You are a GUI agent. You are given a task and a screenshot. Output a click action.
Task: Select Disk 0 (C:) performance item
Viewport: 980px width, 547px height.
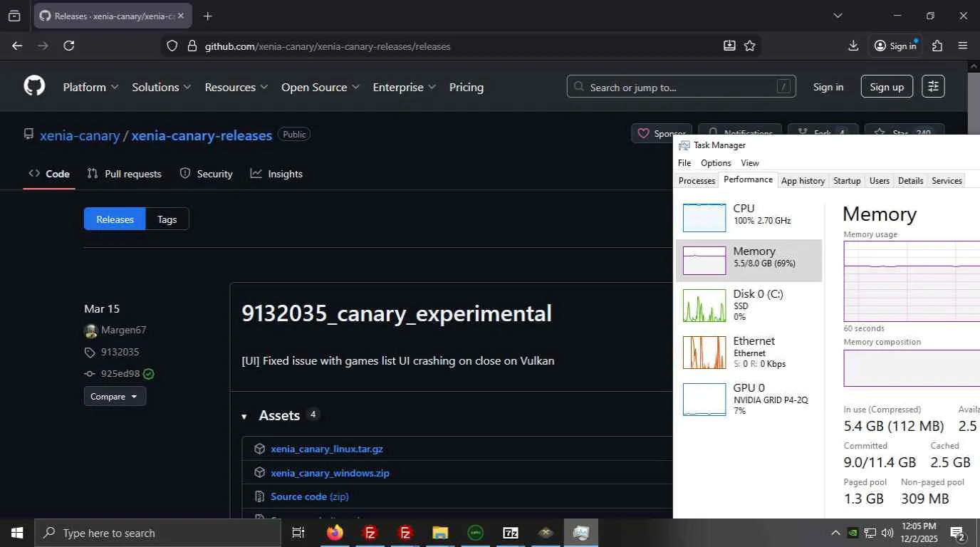(749, 305)
